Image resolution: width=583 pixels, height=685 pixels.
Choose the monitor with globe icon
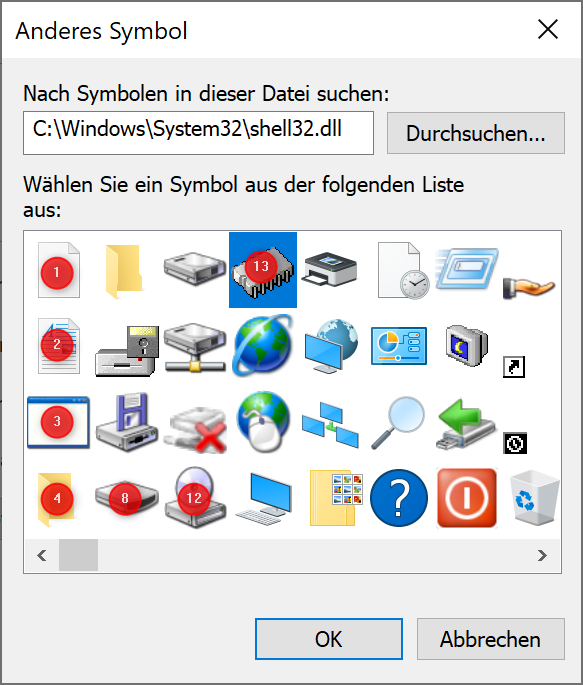[x=331, y=346]
